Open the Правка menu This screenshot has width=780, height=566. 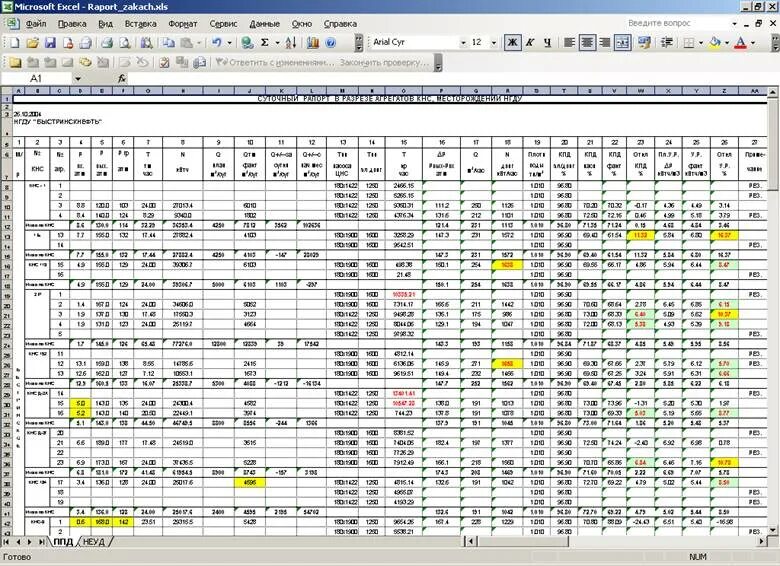[x=72, y=23]
